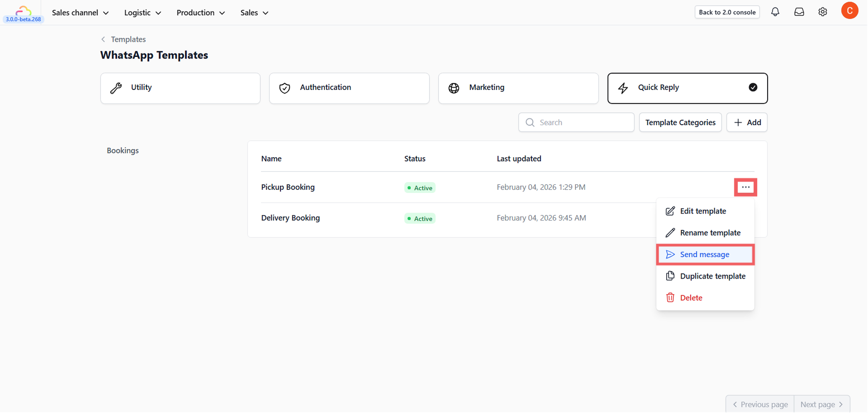The width and height of the screenshot is (868, 413).
Task: Click the WhatsApp Templates page heading
Action: pyautogui.click(x=154, y=55)
